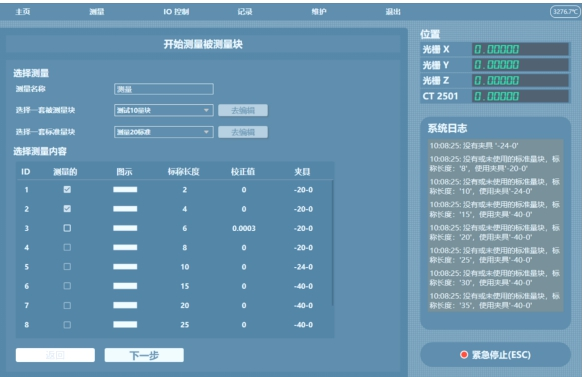Click the measurement table vertical scrollbar
The height and width of the screenshot is (377, 584).
point(332,243)
